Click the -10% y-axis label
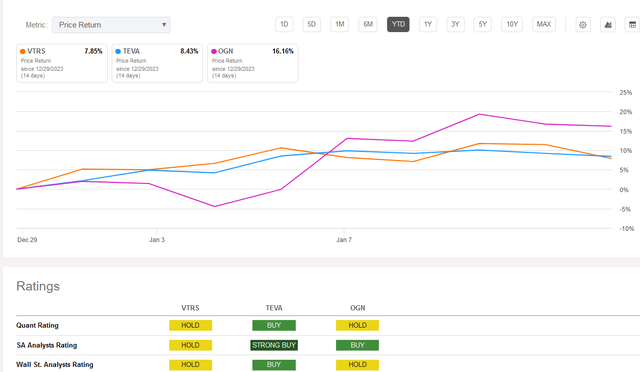 (x=627, y=229)
